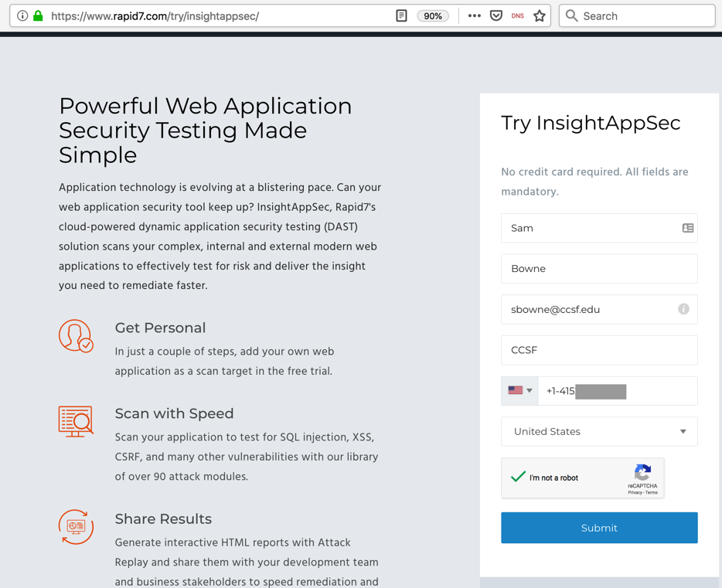Screen dimensions: 722x588
Task: Focus the browser Search field
Action: (x=637, y=15)
